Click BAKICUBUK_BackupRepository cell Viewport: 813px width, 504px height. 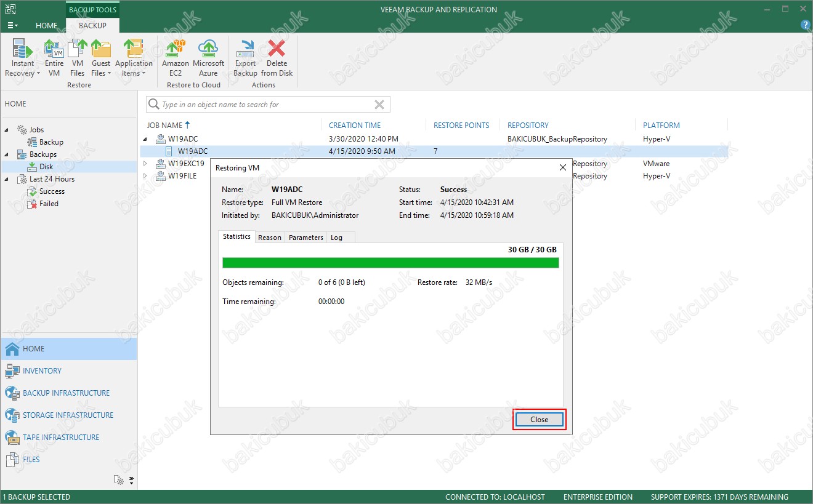coord(557,139)
